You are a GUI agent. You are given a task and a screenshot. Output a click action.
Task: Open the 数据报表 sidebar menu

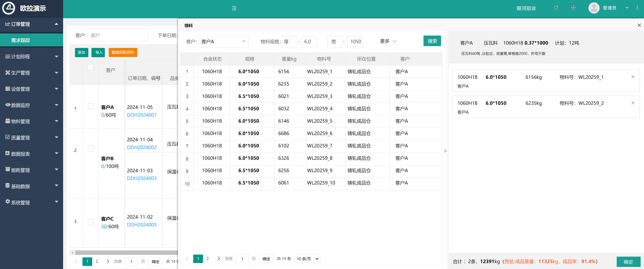(31, 154)
